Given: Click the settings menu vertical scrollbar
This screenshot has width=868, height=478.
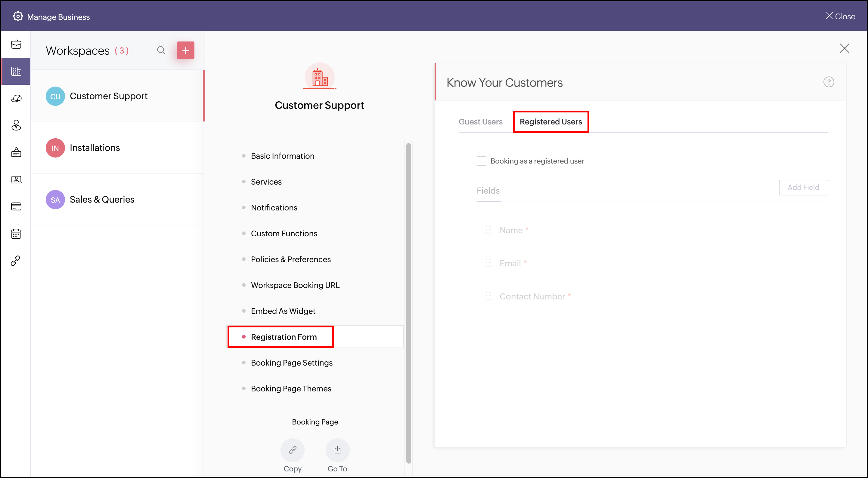Looking at the screenshot, I should [408, 303].
